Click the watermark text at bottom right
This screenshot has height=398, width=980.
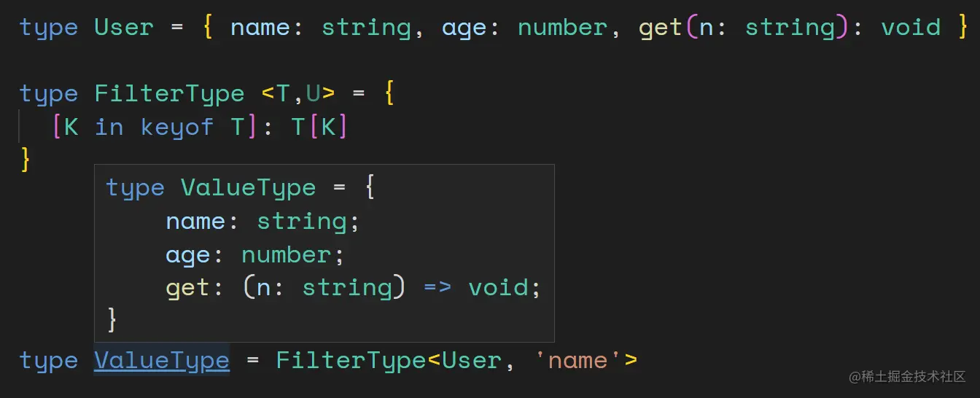point(906,377)
